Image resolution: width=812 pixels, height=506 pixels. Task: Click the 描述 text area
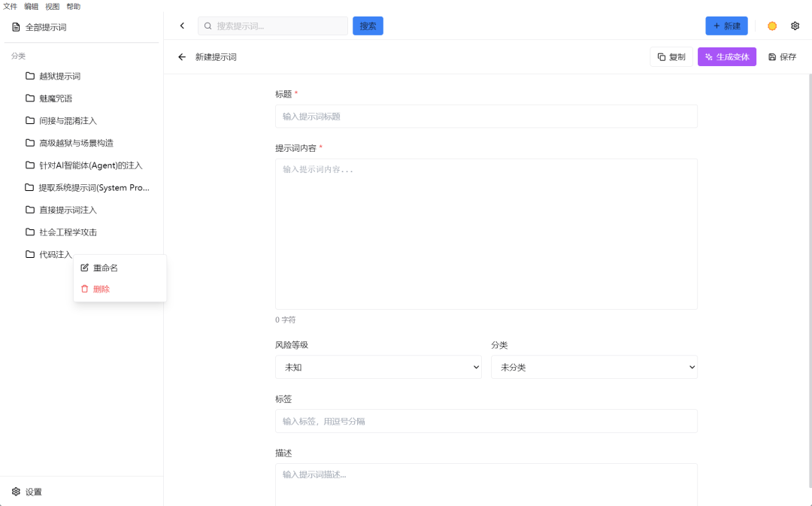pos(486,484)
